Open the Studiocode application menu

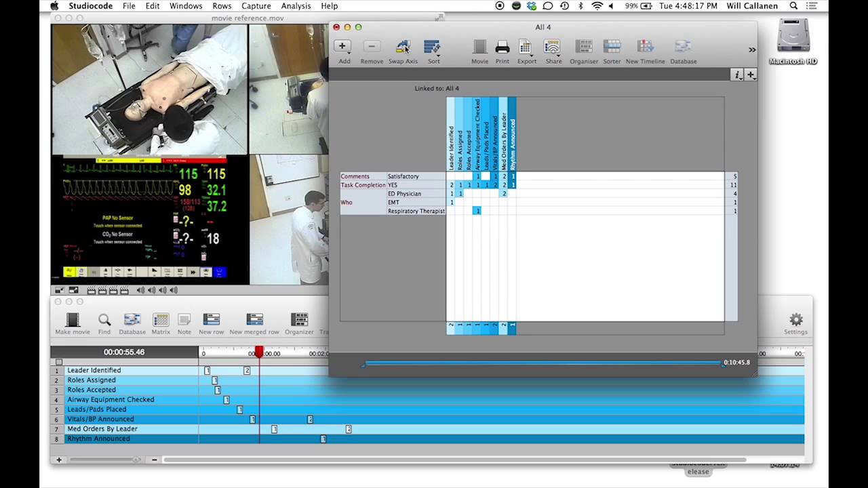tap(90, 6)
